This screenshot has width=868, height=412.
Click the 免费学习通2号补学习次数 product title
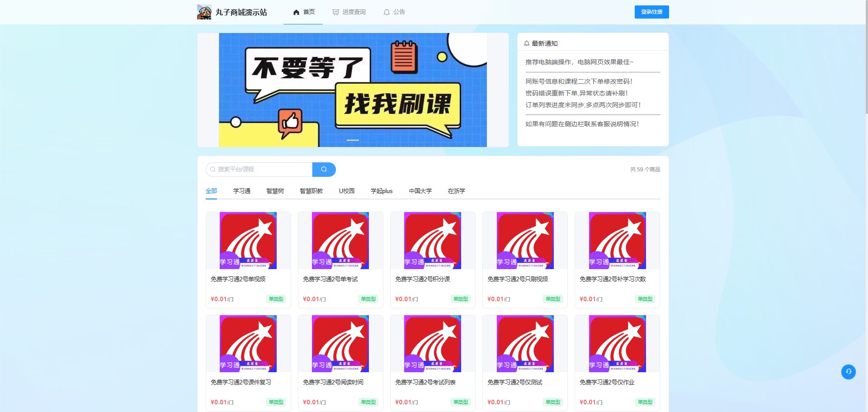[613, 279]
